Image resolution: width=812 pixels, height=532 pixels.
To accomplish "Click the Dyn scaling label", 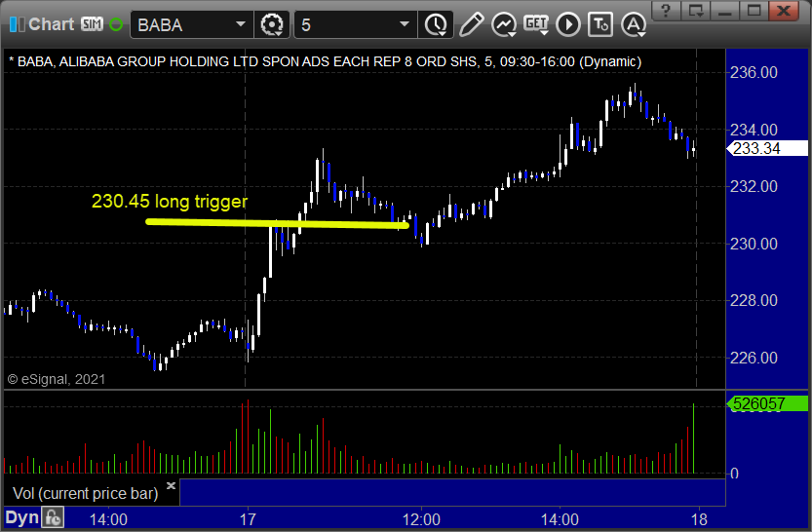I will click(x=21, y=517).
